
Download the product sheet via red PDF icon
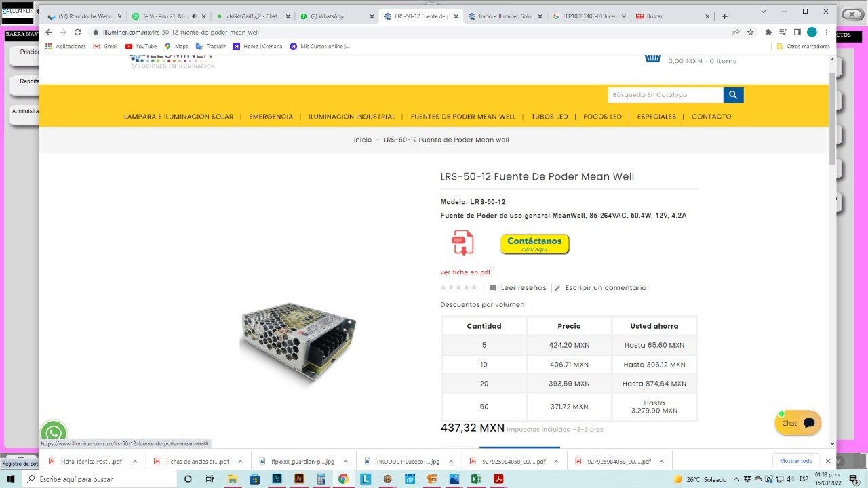(x=462, y=243)
